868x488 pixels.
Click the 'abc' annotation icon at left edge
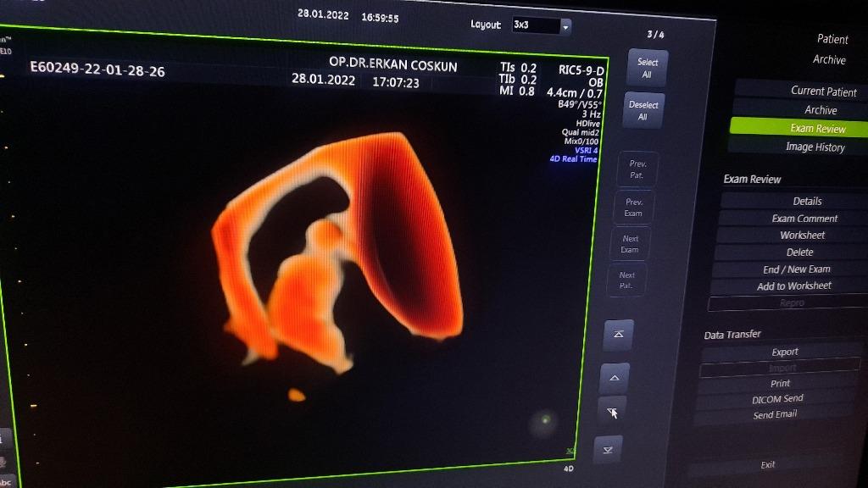pos(7,480)
